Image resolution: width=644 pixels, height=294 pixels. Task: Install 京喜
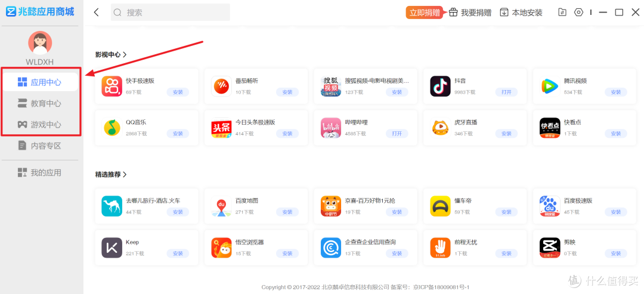[x=397, y=212]
